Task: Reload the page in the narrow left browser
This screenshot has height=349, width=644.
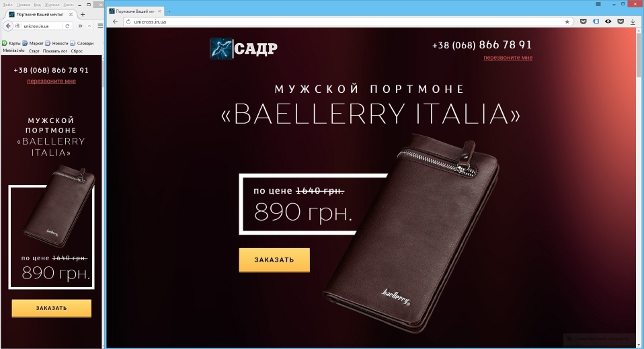Action: coord(67,26)
